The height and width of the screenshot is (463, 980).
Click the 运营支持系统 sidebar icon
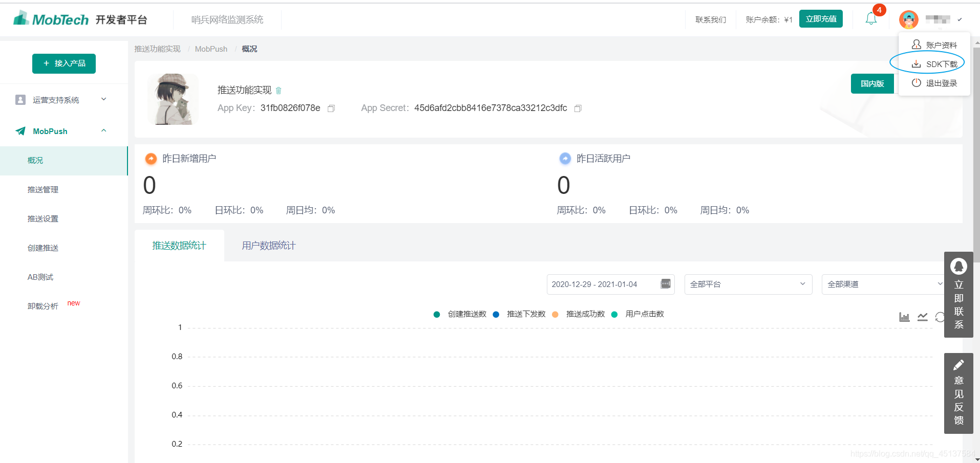tap(20, 100)
